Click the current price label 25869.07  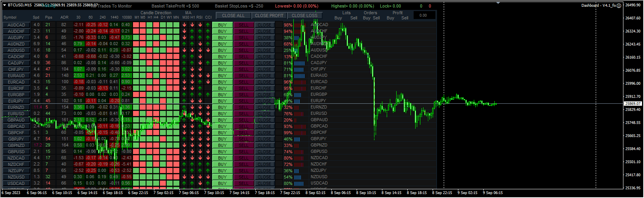(x=632, y=104)
